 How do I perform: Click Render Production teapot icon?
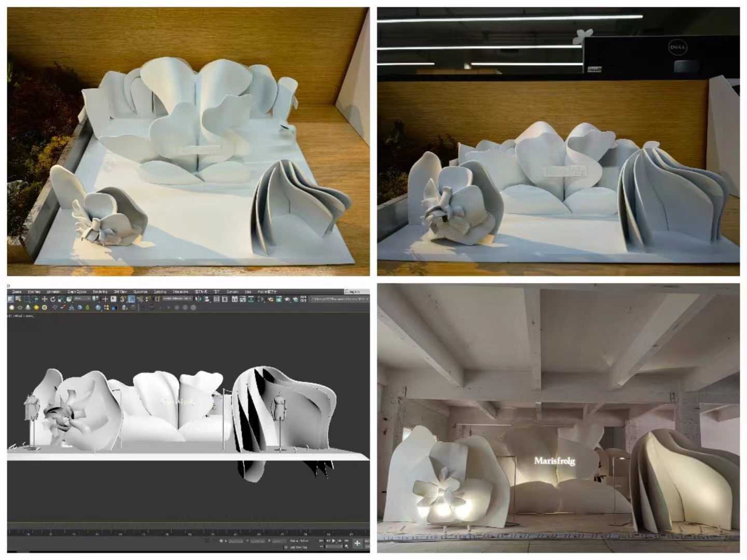pos(287,299)
